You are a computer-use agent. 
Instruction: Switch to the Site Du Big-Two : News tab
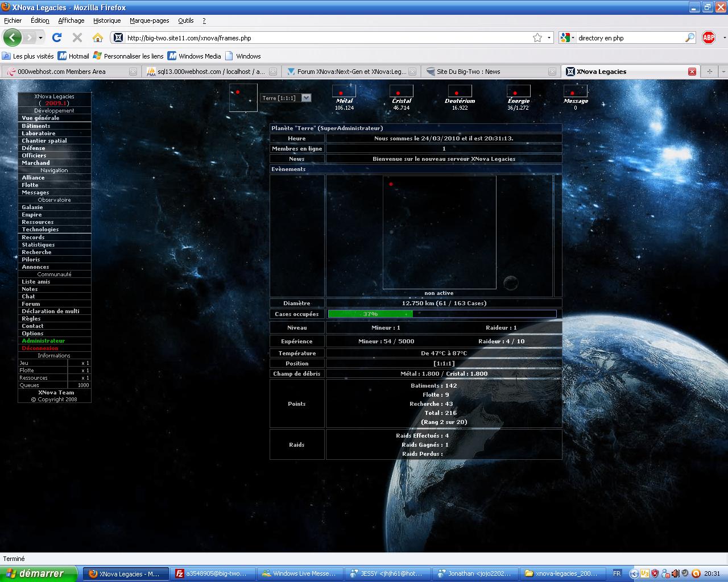pos(490,72)
